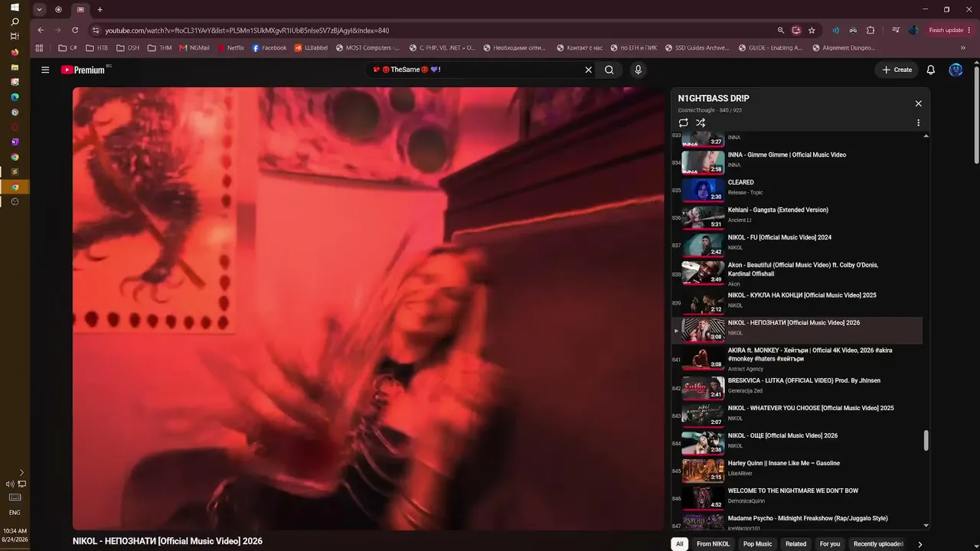
Task: Open the MOST Computers bookmark
Action: (367, 47)
